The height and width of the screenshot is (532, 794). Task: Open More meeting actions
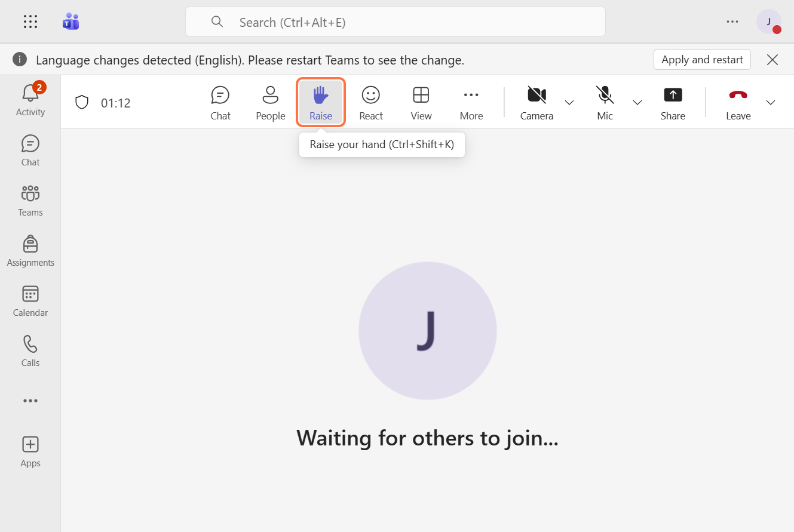(x=471, y=103)
